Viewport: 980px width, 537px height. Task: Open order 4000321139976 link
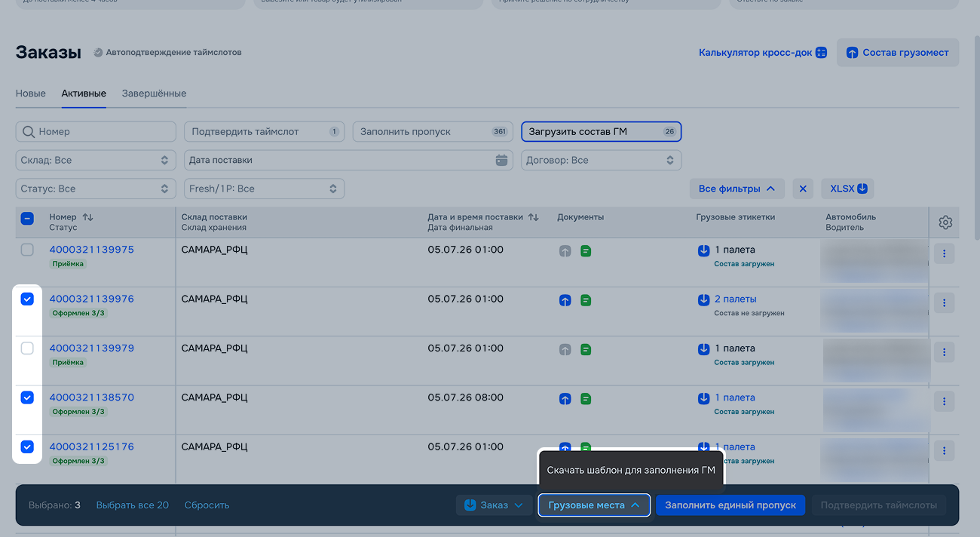coord(92,299)
